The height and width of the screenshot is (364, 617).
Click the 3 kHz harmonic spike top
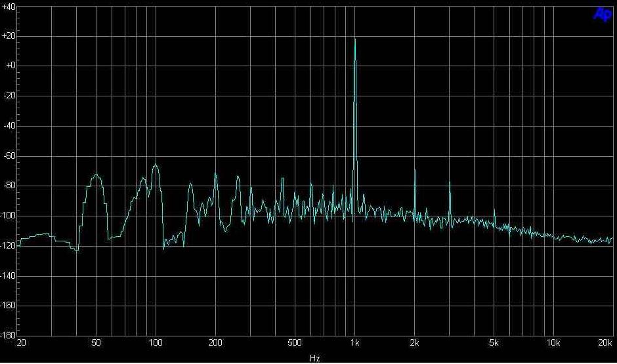tap(450, 182)
